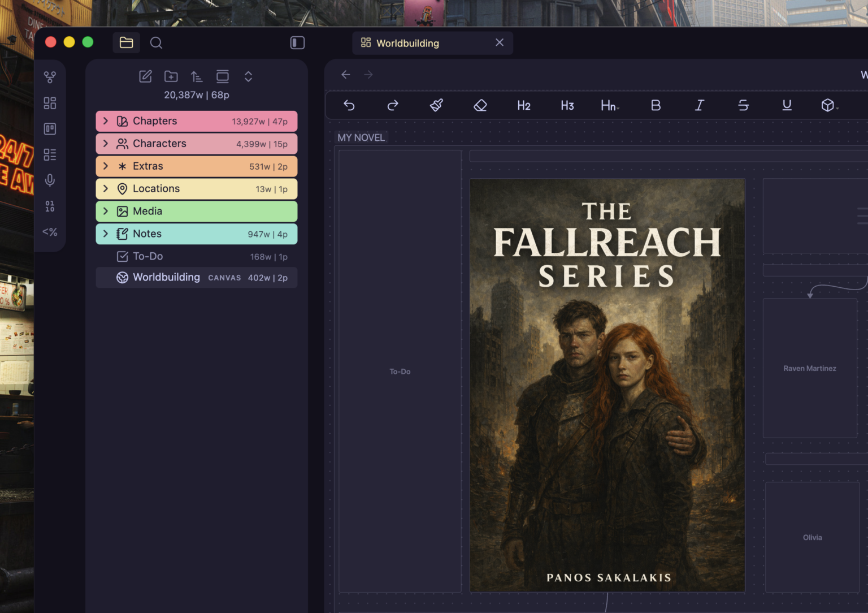
Task: Click the back navigation arrow
Action: point(345,74)
